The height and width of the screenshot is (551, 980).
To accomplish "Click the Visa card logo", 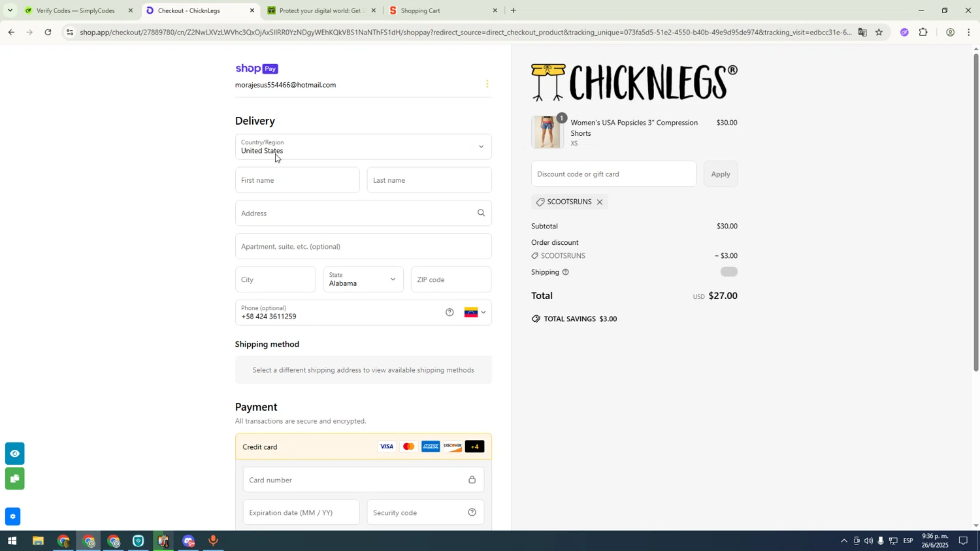I will click(x=387, y=447).
